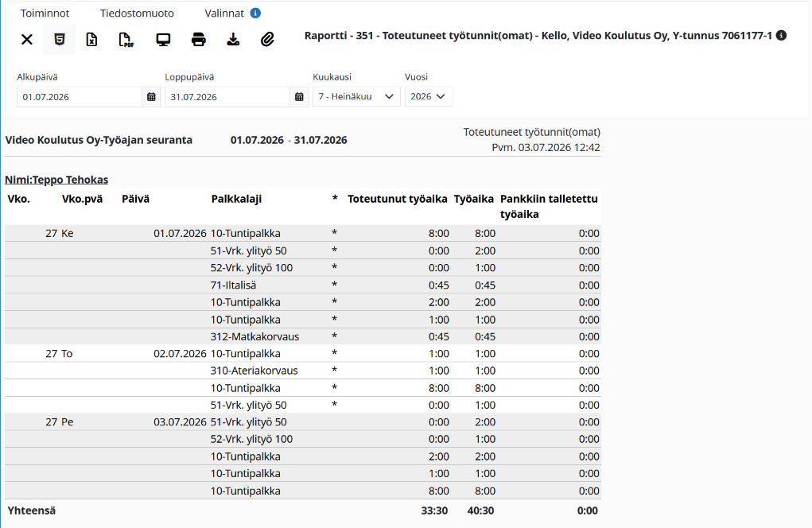The height and width of the screenshot is (528, 812).
Task: Show the report on screen monitor icon
Action: click(x=163, y=39)
